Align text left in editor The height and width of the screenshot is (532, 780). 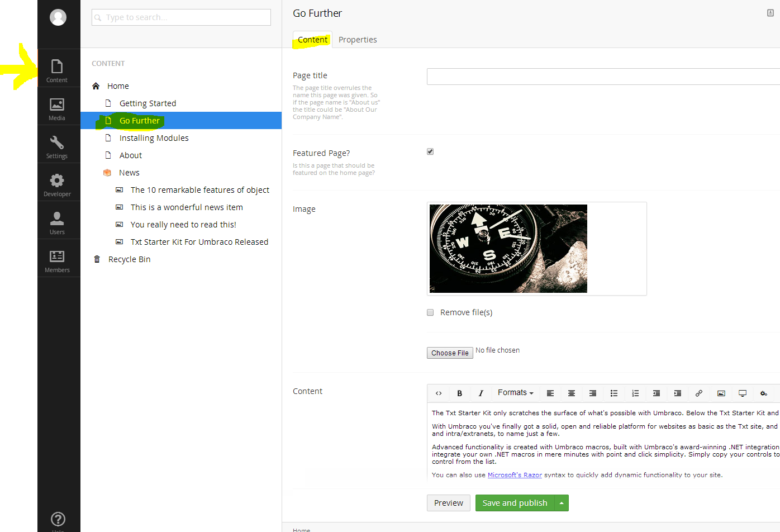click(550, 393)
